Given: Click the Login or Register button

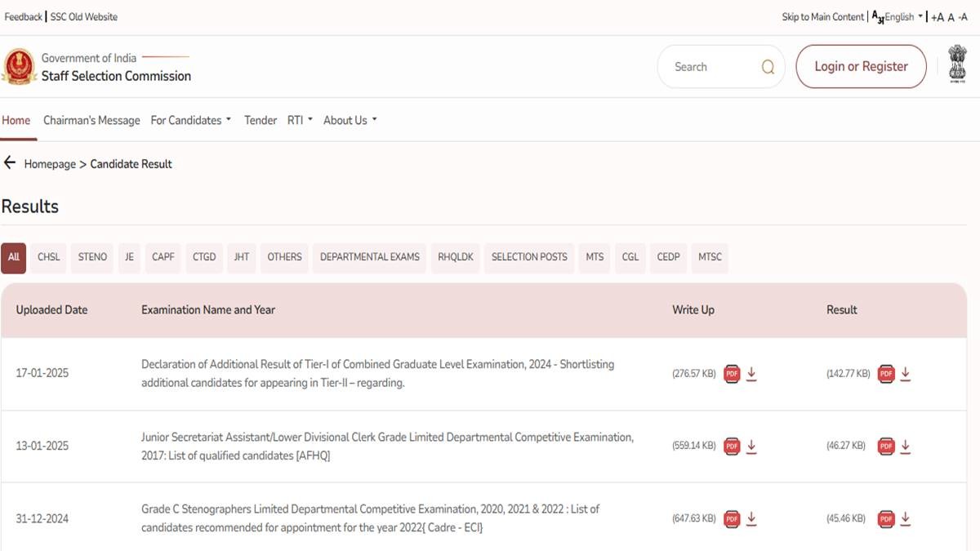Looking at the screenshot, I should [861, 67].
